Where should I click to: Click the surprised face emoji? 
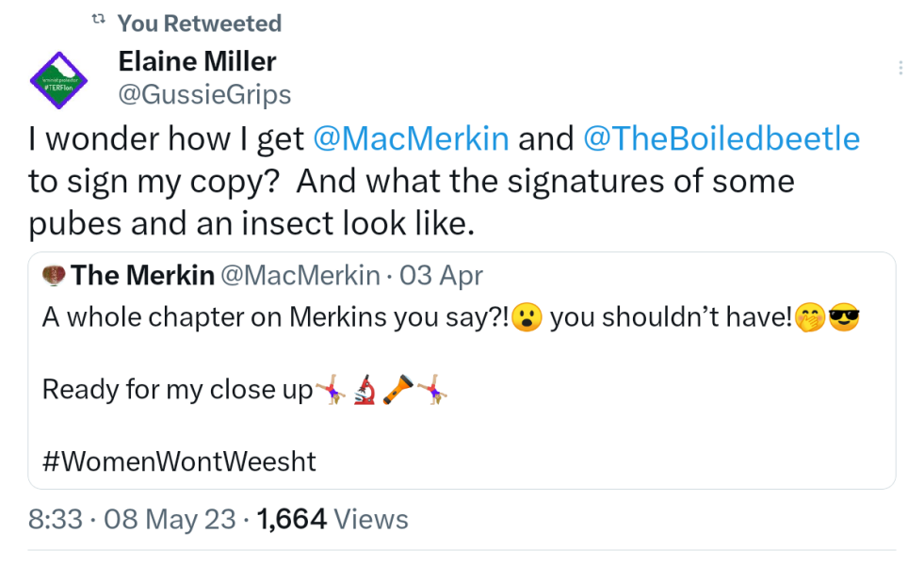[x=527, y=318]
